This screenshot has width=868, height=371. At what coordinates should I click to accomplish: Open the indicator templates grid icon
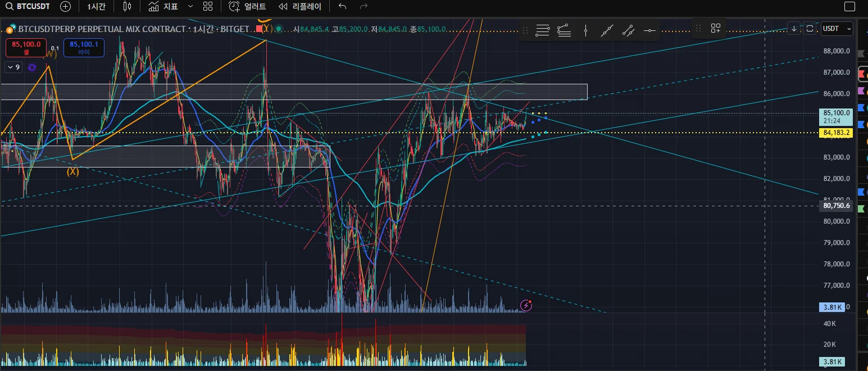pyautogui.click(x=208, y=7)
